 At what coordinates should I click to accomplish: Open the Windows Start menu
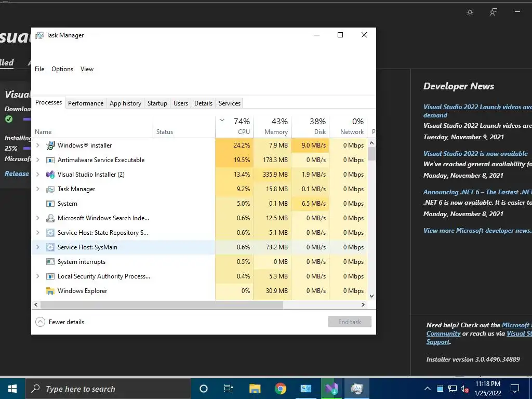12,389
